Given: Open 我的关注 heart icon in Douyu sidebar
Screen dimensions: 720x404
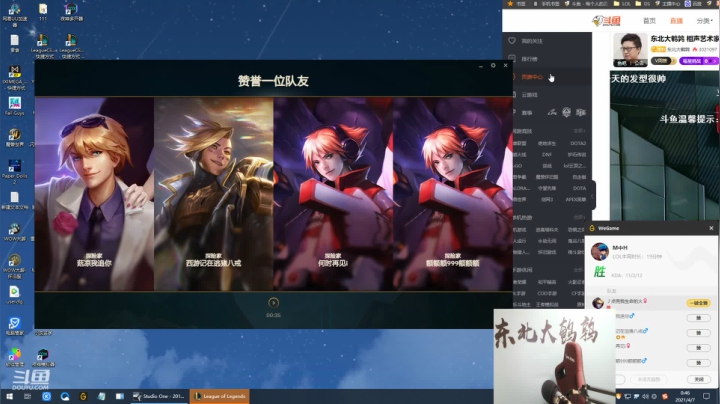Looking at the screenshot, I should 512,41.
